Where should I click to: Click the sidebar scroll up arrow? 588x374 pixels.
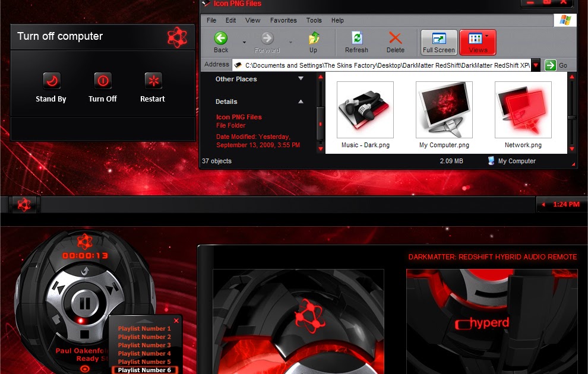320,77
